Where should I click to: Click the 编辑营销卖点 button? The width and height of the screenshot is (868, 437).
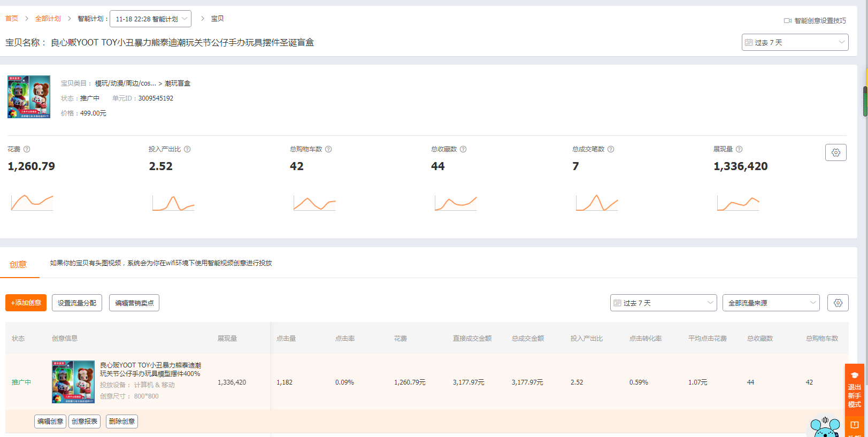[134, 303]
